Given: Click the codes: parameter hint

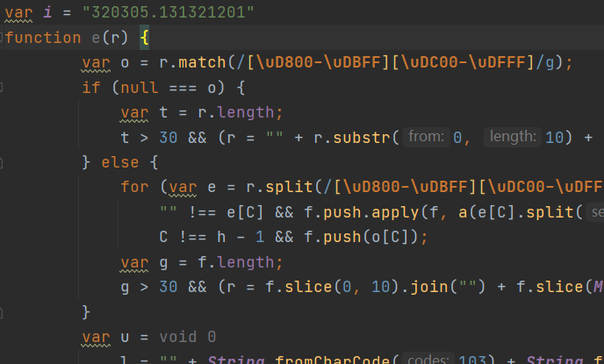Looking at the screenshot, I should pyautogui.click(x=428, y=360).
